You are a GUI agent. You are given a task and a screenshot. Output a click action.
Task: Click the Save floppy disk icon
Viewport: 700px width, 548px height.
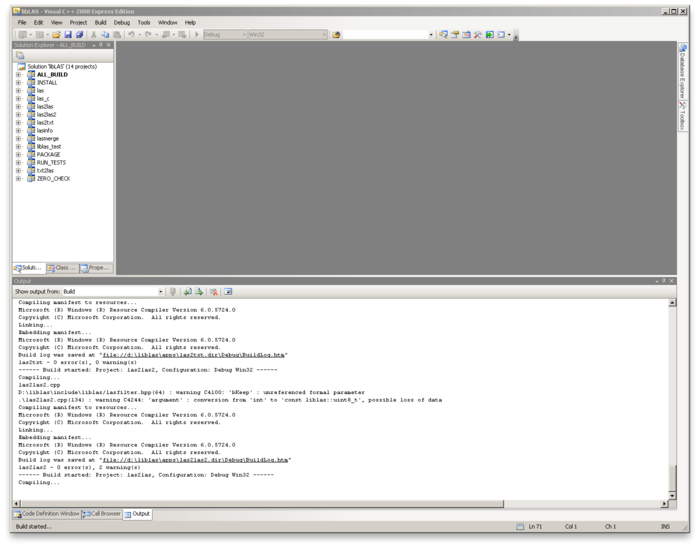[x=68, y=34]
